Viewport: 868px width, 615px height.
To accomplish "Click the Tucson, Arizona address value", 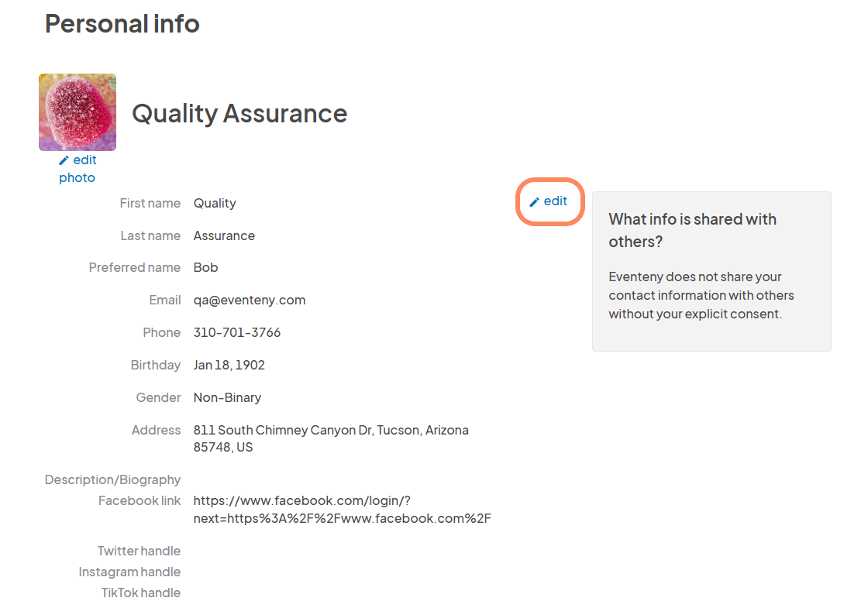I will (331, 438).
